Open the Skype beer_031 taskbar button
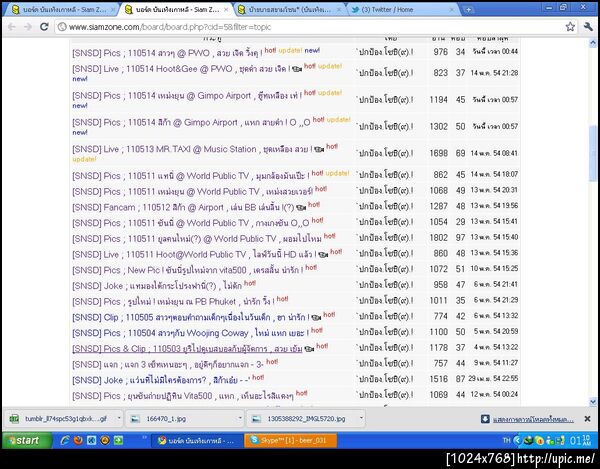This screenshot has height=469, width=600. [x=291, y=441]
